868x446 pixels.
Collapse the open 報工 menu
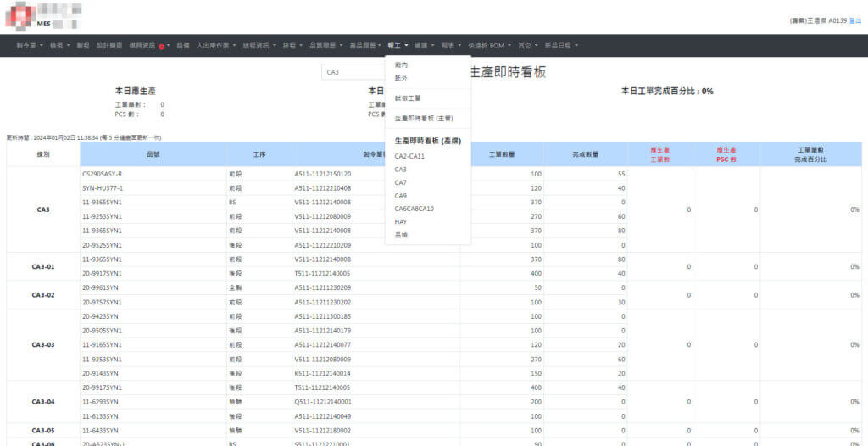[x=398, y=45]
